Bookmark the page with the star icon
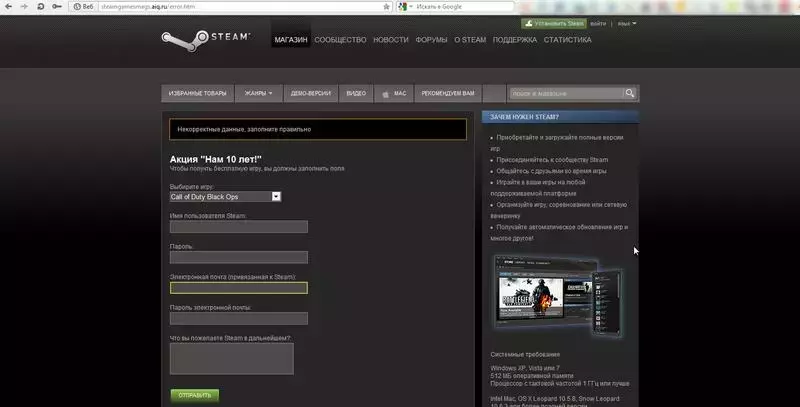 coord(386,7)
